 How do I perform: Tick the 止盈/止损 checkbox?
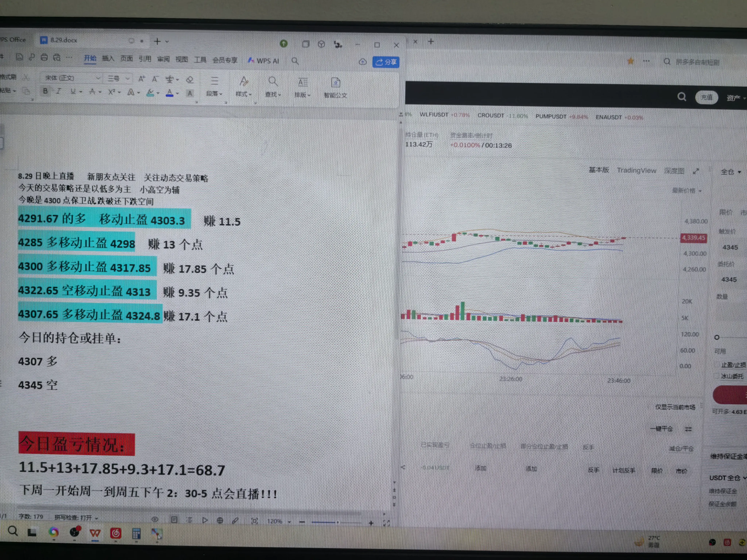pos(717,365)
